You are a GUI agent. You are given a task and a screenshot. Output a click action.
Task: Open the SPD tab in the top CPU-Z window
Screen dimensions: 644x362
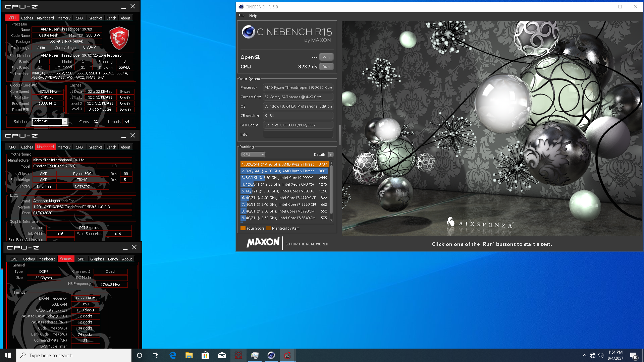pos(79,18)
